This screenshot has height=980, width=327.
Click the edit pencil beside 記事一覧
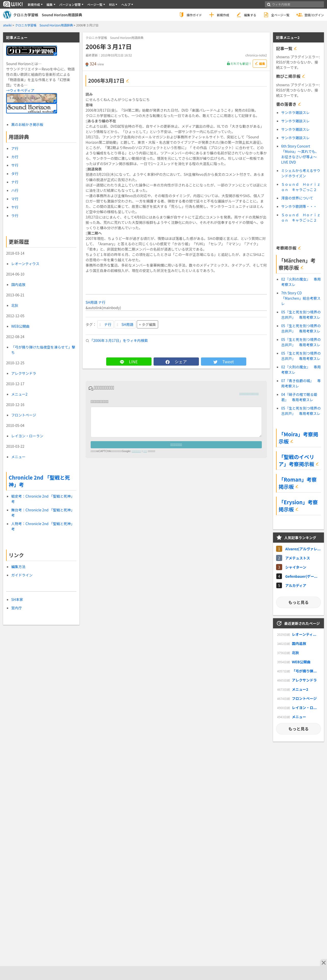coord(295,48)
